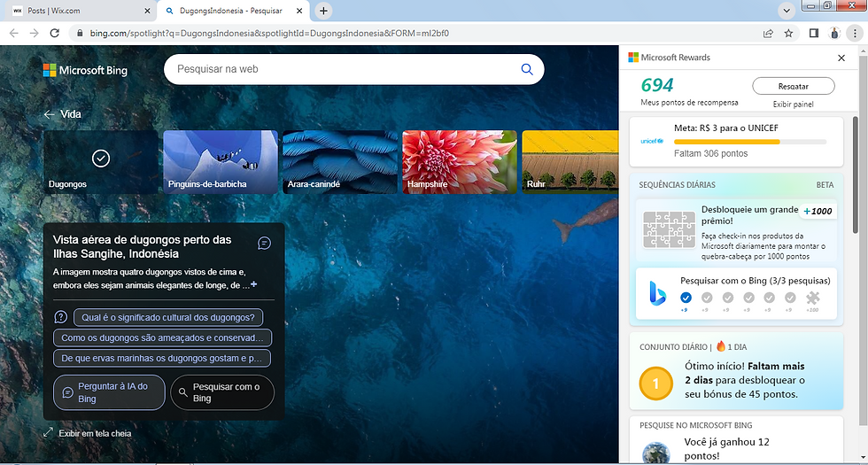
Task: Close the Microsoft Rewards panel
Action: pos(841,58)
